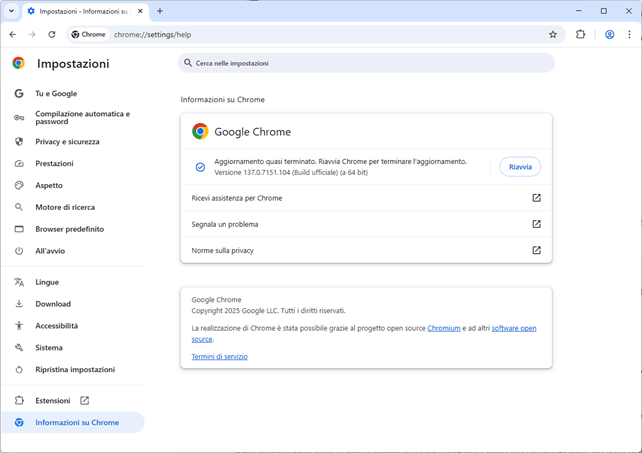
Task: Click the update status checkmark icon
Action: pyautogui.click(x=200, y=167)
